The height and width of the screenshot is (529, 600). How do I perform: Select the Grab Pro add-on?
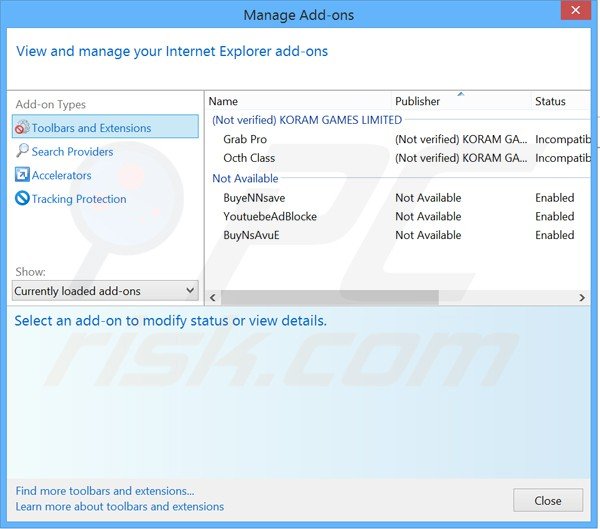245,139
